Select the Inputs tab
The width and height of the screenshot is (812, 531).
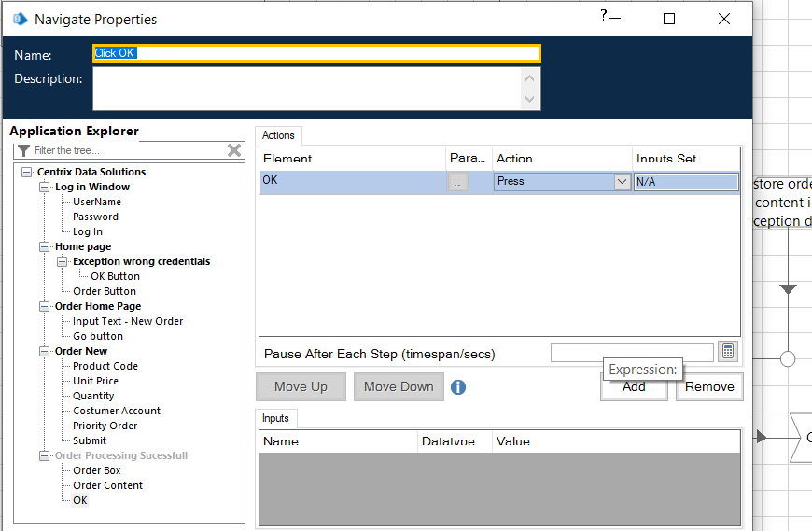[275, 418]
